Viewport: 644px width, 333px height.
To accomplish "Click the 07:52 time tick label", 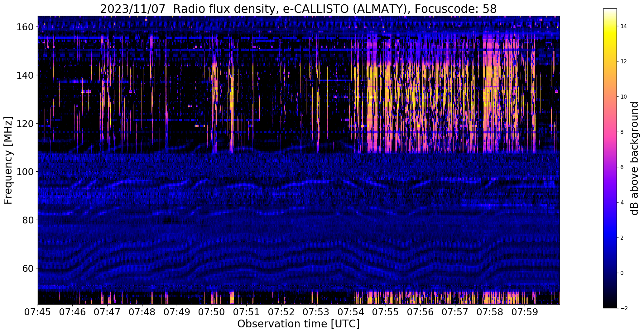I will [x=281, y=312].
